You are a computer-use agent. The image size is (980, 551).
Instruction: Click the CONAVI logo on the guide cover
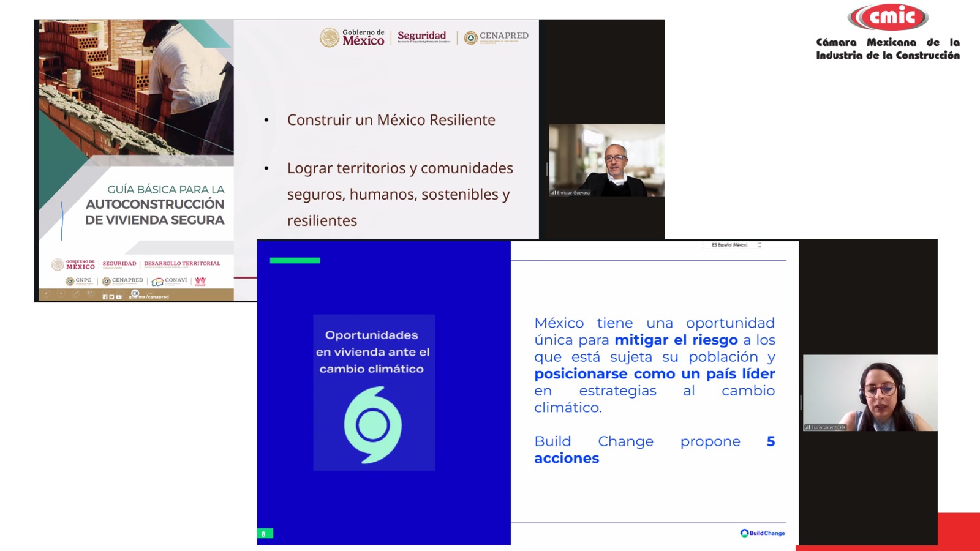point(170,281)
